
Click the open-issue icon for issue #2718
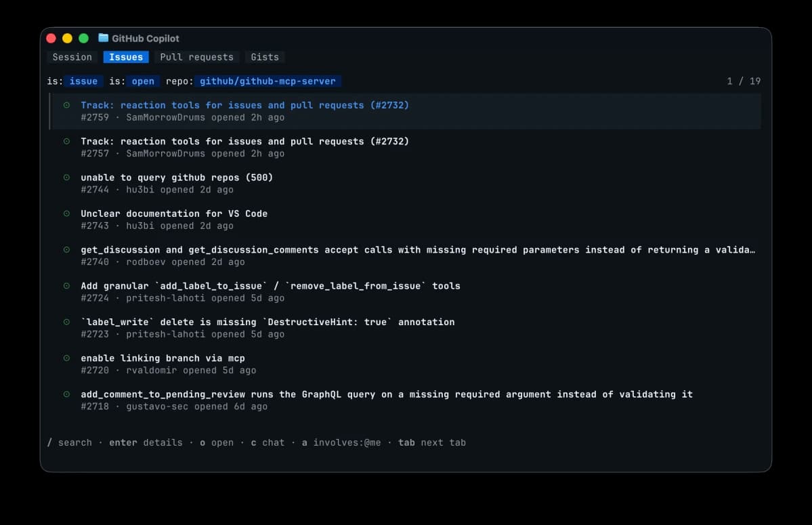point(67,394)
